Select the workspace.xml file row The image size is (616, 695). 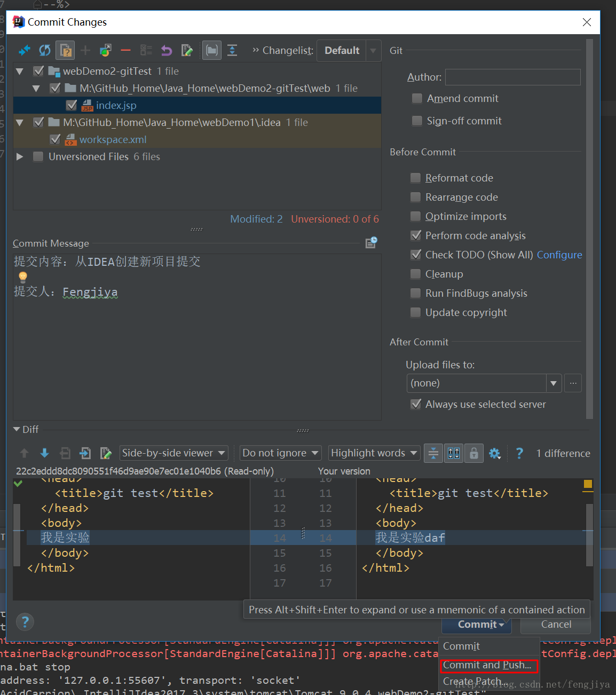coord(197,139)
